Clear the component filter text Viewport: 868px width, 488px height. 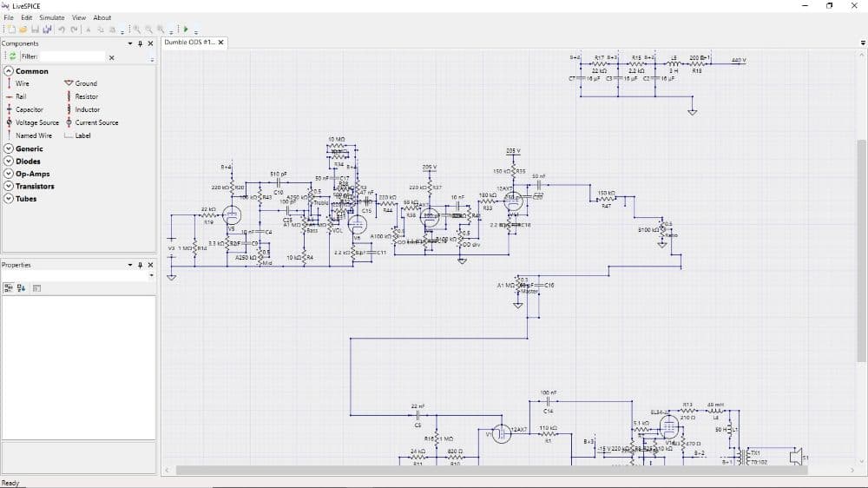111,57
